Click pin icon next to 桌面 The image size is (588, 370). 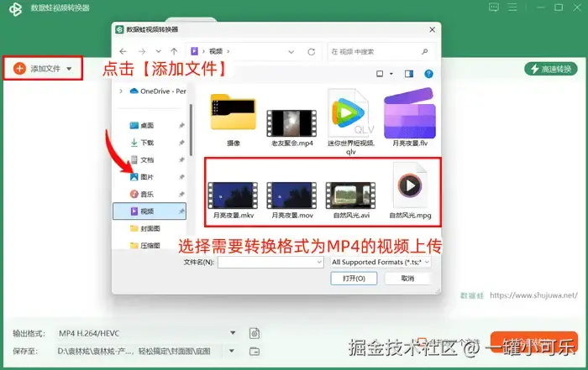181,126
